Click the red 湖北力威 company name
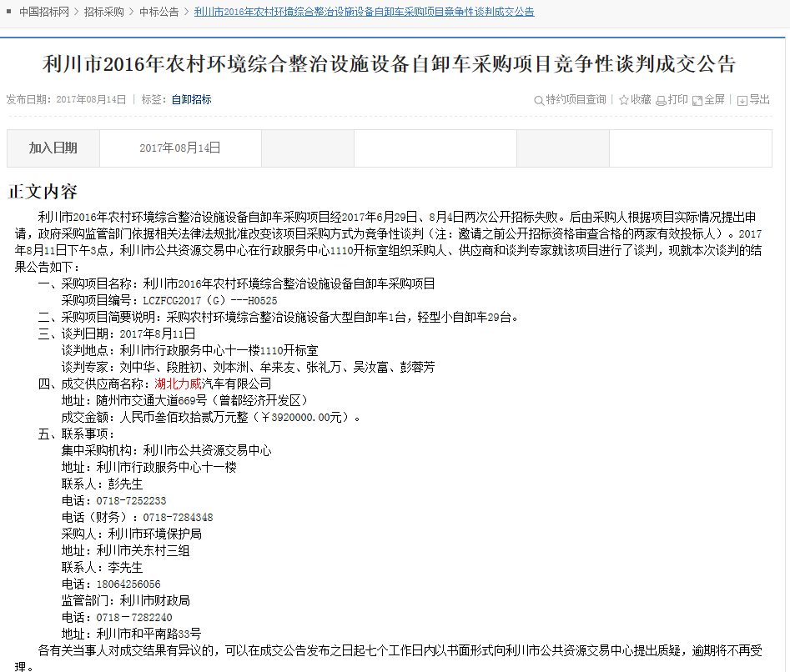This screenshot has width=790, height=672. 178,384
